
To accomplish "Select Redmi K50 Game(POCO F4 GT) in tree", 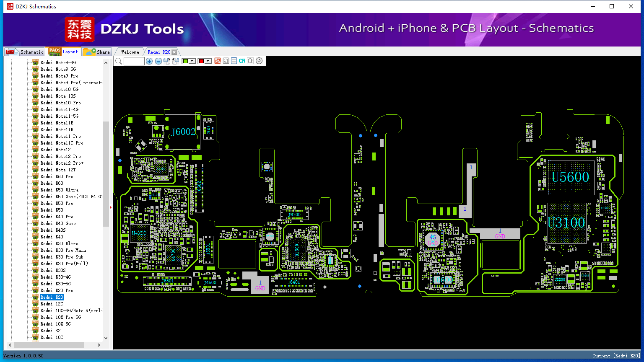I will 71,197.
